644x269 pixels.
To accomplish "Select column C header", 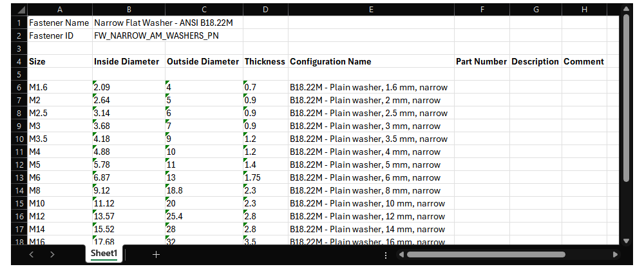I will click(x=204, y=10).
